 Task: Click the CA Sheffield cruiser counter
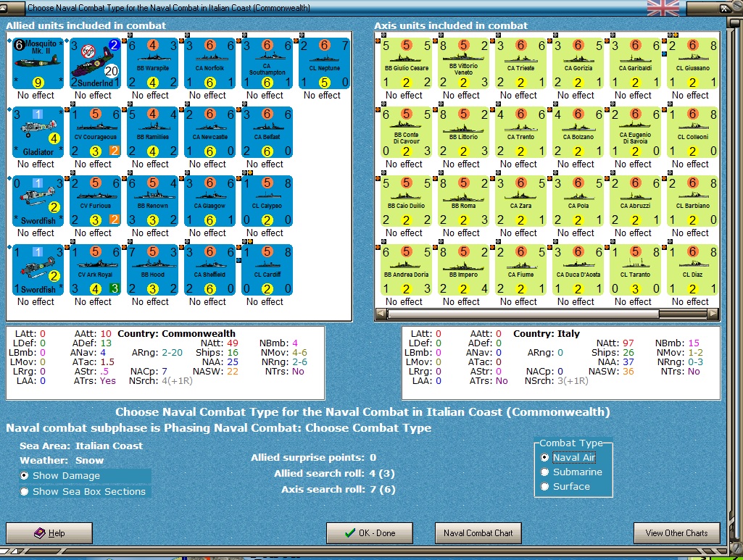[210, 269]
